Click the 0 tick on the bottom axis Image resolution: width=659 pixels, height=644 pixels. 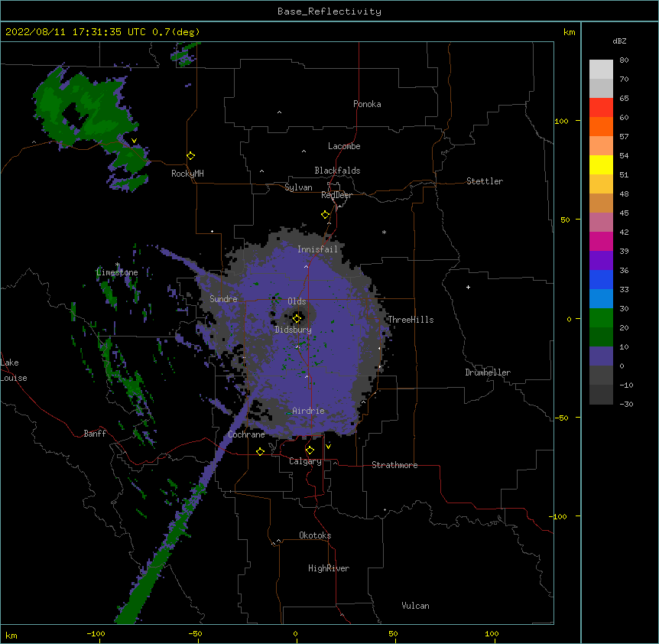(295, 633)
